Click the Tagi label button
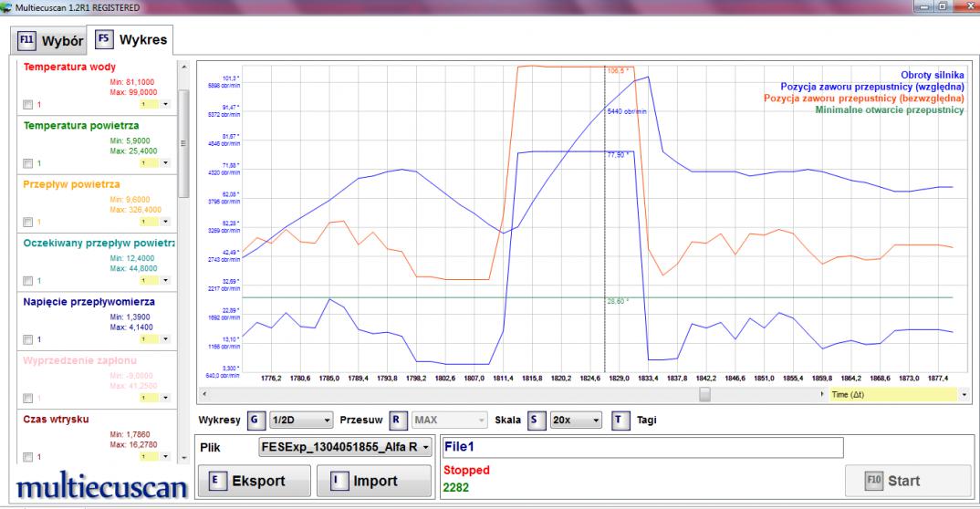The height and width of the screenshot is (509, 980). point(647,421)
